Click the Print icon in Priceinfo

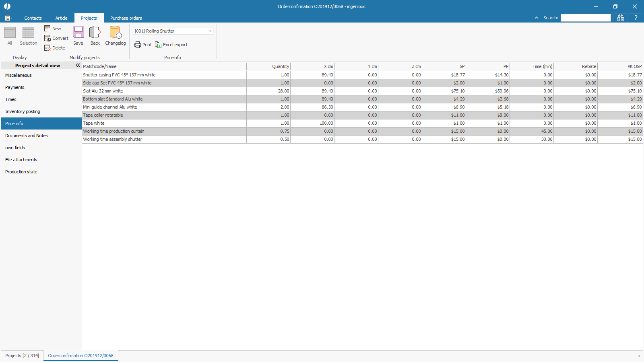click(x=138, y=45)
